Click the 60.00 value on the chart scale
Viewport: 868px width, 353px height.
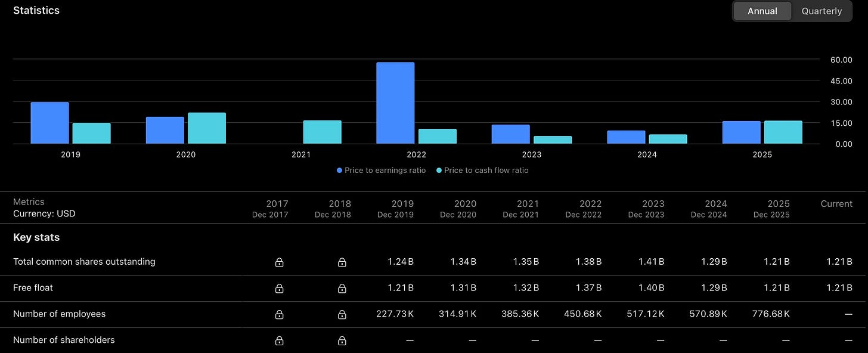point(841,60)
